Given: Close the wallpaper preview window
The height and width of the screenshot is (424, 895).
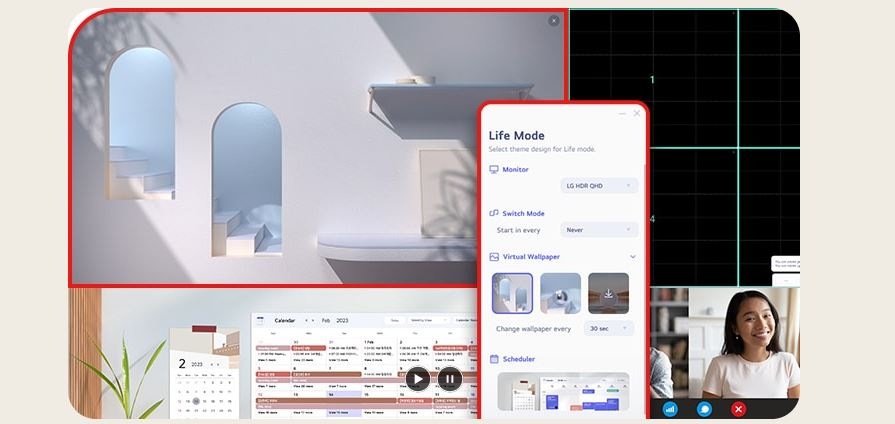Looking at the screenshot, I should (x=554, y=21).
